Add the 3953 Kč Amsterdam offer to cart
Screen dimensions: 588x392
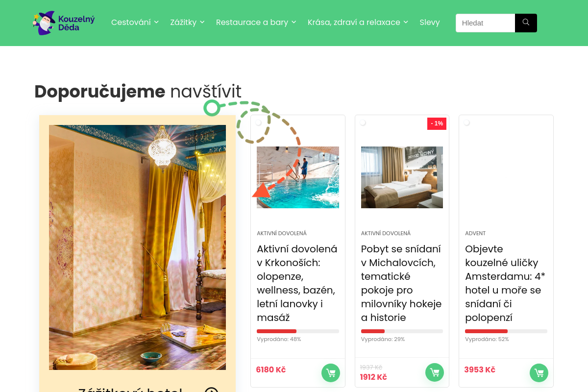539,373
